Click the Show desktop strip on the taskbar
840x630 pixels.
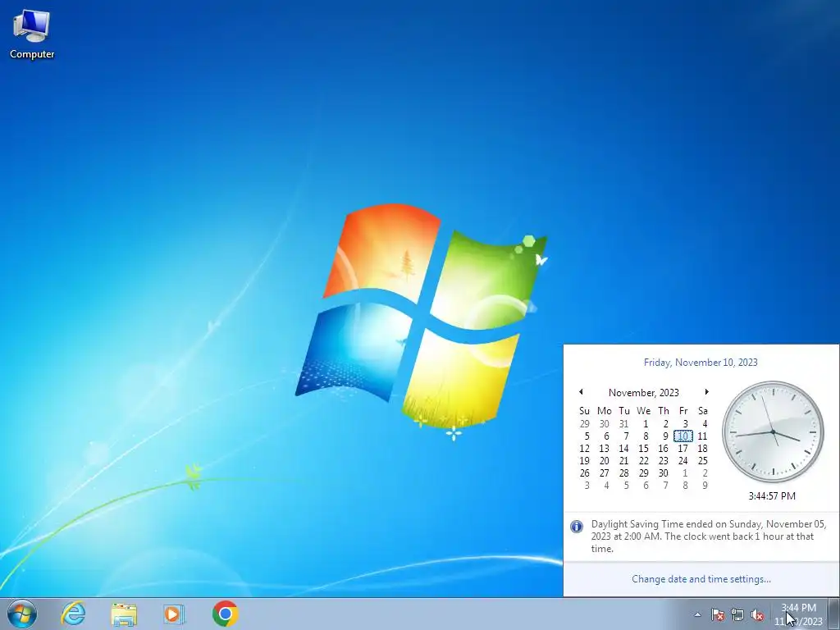pos(833,614)
